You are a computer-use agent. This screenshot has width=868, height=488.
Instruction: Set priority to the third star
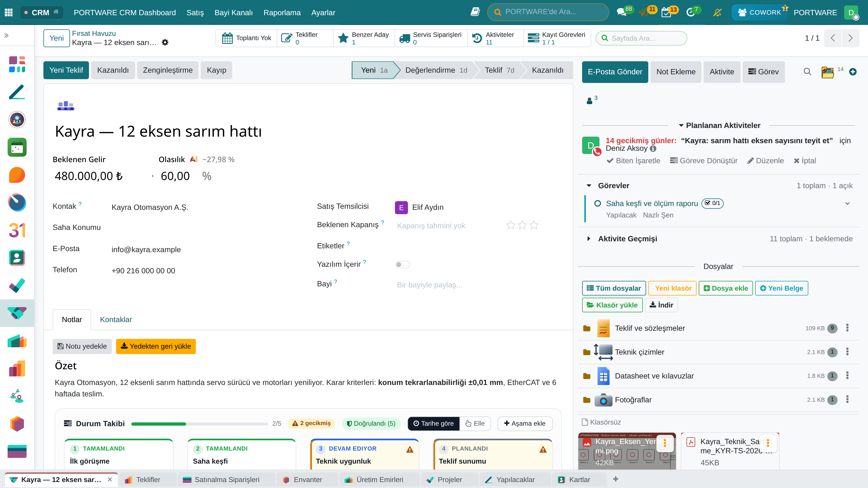[534, 225]
